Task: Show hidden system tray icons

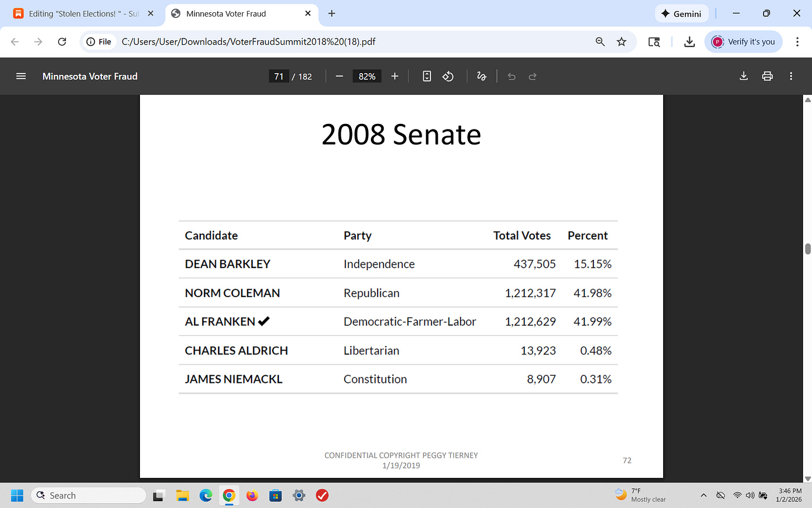Action: click(704, 496)
